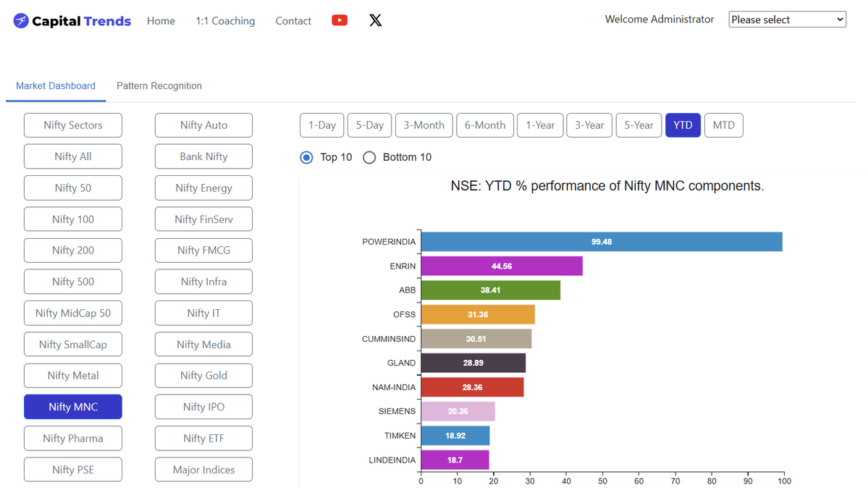This screenshot has height=488, width=868.
Task: Show Nifty All performance
Action: 73,157
